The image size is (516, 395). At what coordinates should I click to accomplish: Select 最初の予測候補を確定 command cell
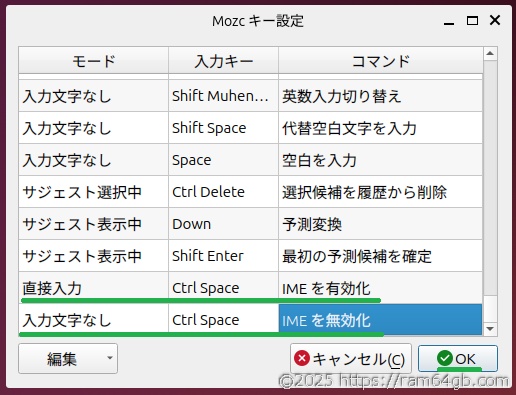click(380, 256)
